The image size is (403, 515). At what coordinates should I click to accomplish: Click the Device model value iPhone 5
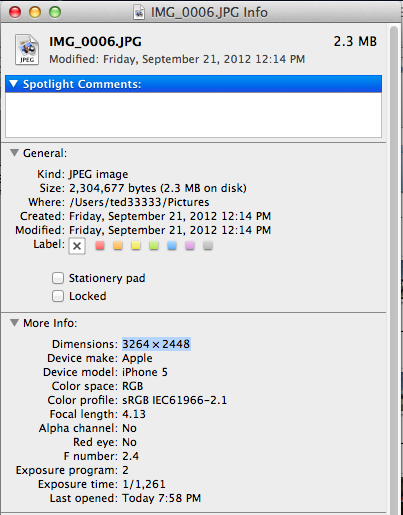click(145, 372)
